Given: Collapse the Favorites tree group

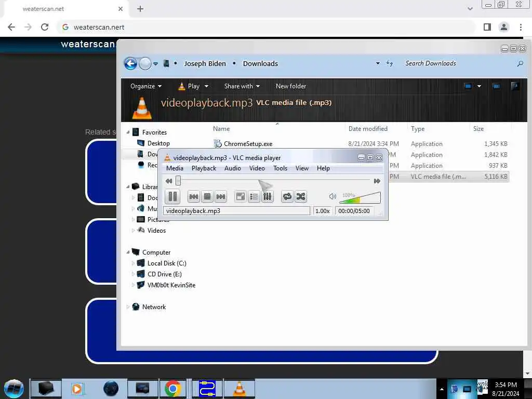Looking at the screenshot, I should 128,132.
